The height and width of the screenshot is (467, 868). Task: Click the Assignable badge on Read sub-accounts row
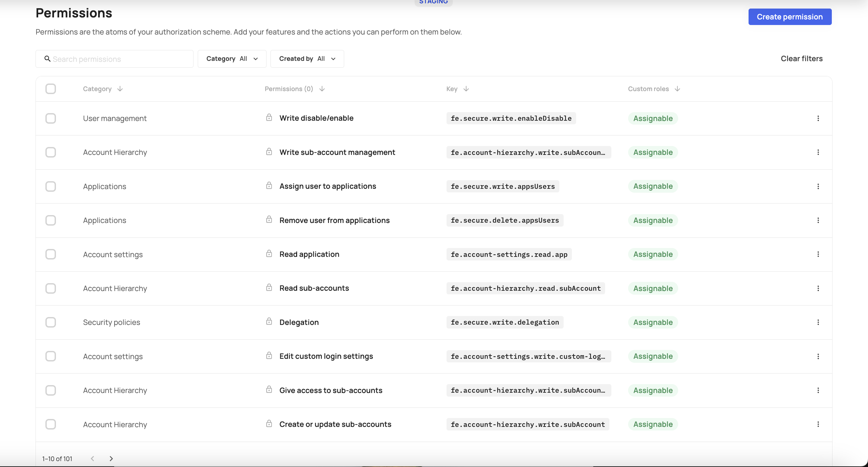pyautogui.click(x=652, y=288)
